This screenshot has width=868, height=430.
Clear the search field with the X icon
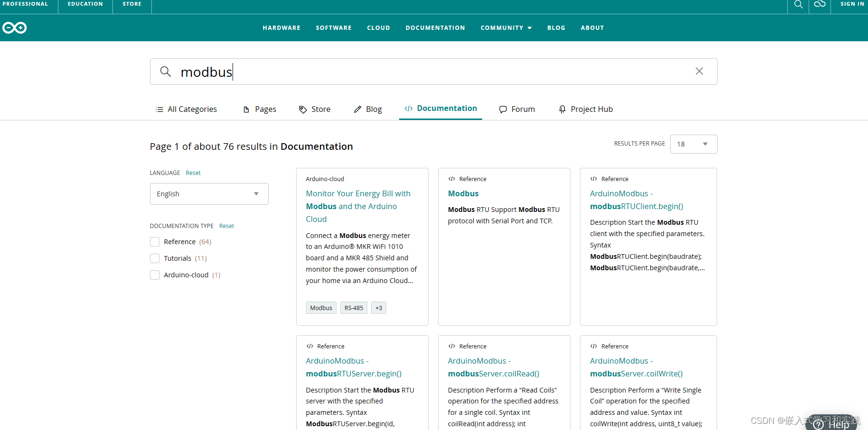pyautogui.click(x=699, y=71)
